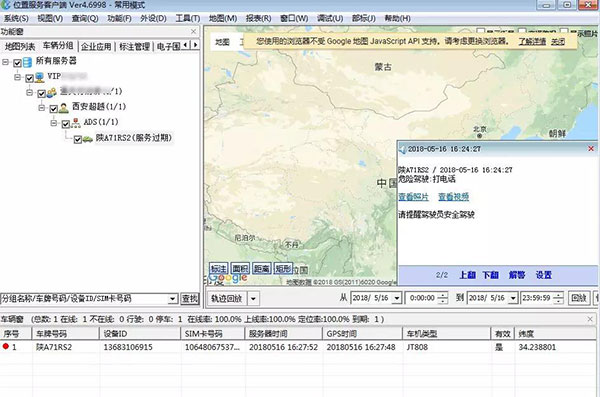Click the 查看照片 link

click(413, 197)
